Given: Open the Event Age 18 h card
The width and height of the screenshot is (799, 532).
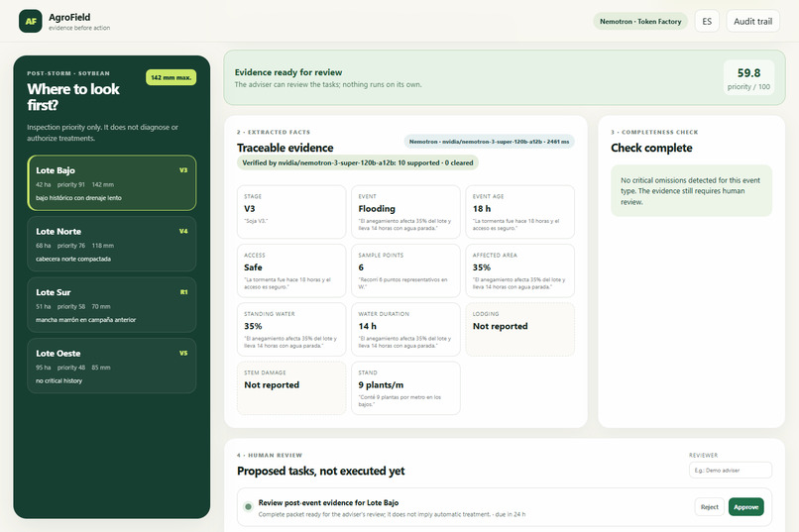Looking at the screenshot, I should pyautogui.click(x=519, y=212).
